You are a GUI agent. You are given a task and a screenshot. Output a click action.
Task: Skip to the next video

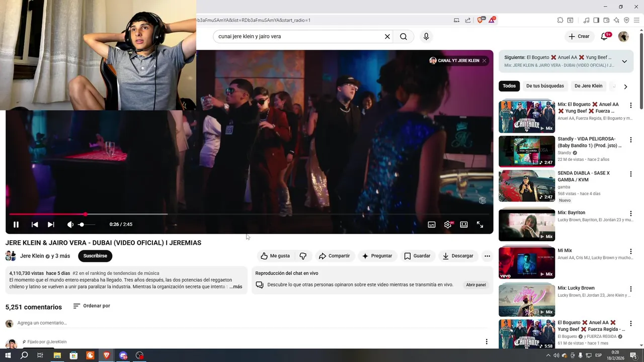(x=51, y=225)
